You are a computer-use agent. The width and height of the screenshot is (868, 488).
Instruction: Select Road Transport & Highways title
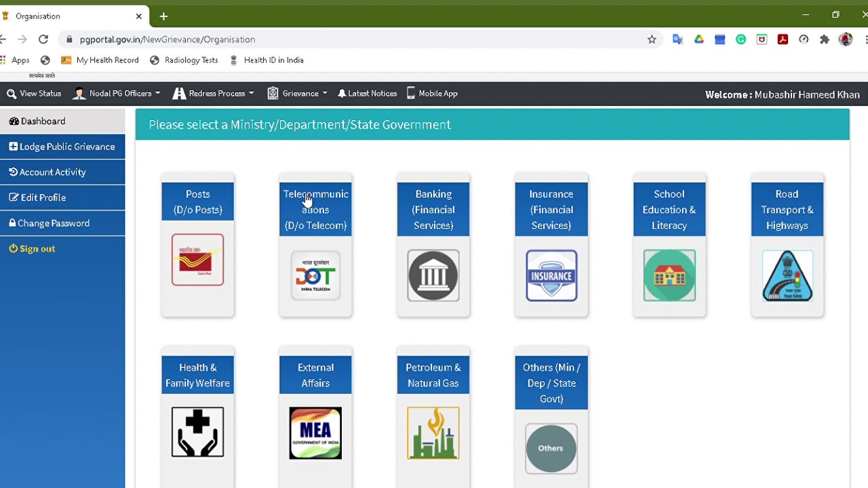coord(787,209)
